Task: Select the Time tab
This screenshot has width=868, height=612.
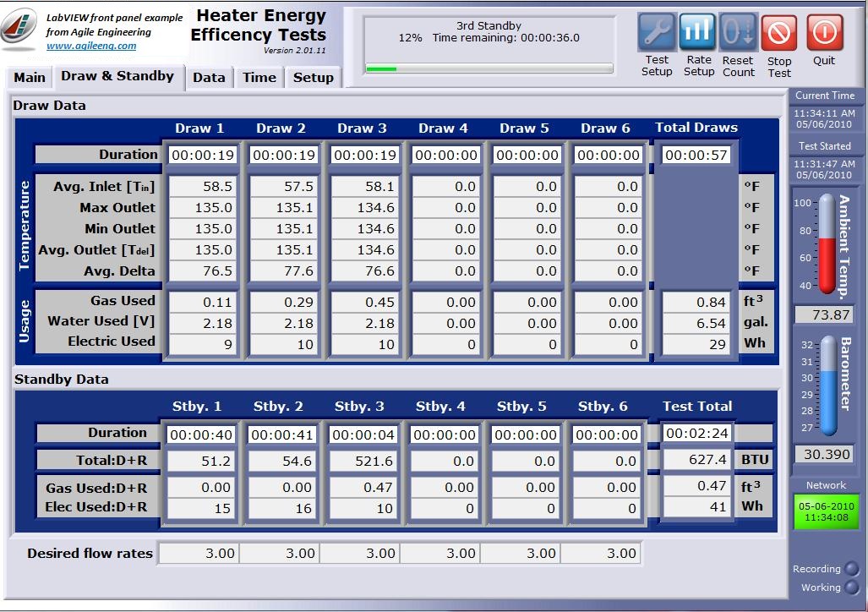Action: [259, 78]
